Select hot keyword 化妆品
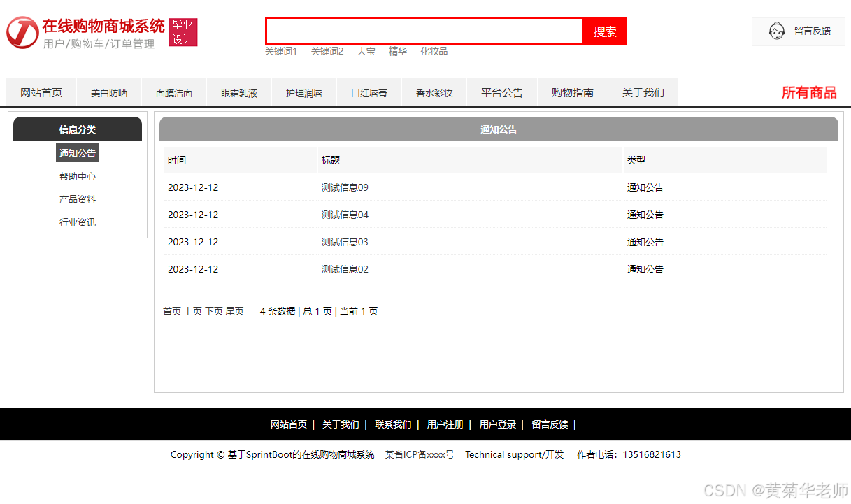The image size is (851, 504). [x=434, y=51]
